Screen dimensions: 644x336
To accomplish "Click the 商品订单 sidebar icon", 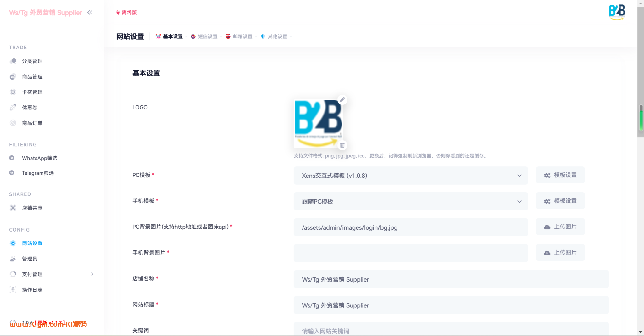I will 13,123.
